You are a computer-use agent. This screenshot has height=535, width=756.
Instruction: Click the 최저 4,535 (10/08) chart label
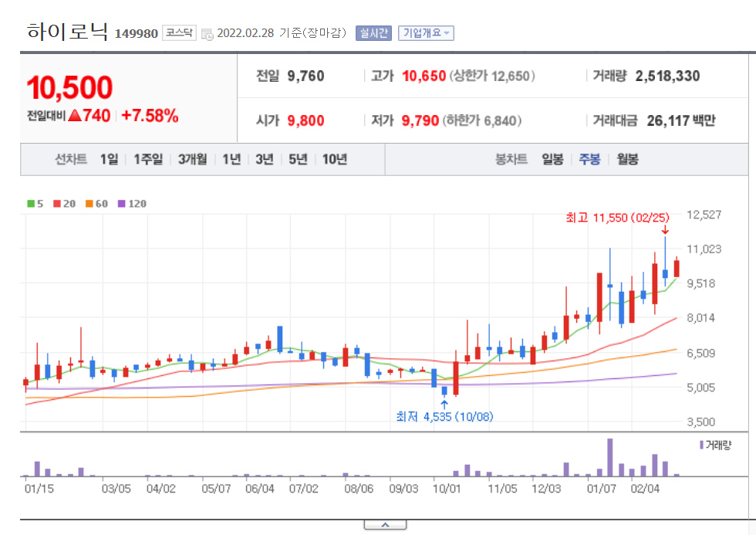[444, 416]
